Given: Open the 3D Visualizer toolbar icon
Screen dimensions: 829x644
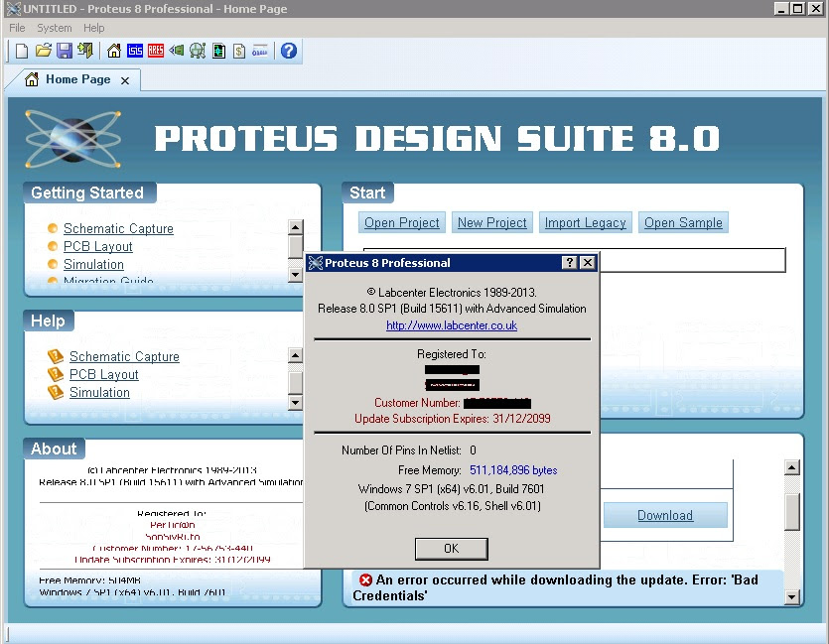Looking at the screenshot, I should pos(177,51).
